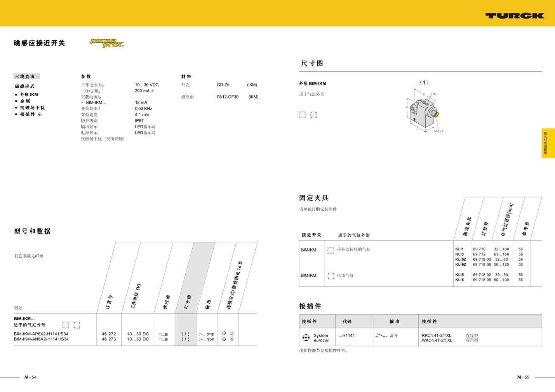Click the permaprox brand logo
555x392 pixels.
coord(107,43)
